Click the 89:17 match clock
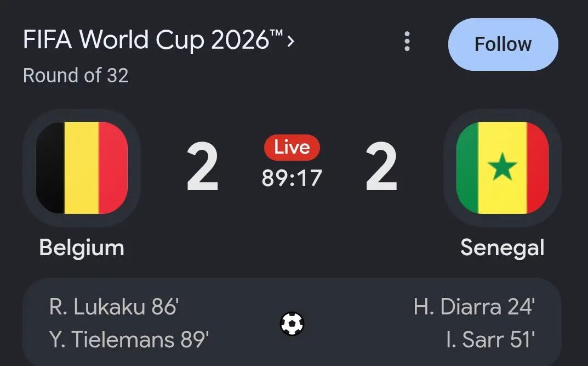The image size is (588, 366). click(292, 178)
